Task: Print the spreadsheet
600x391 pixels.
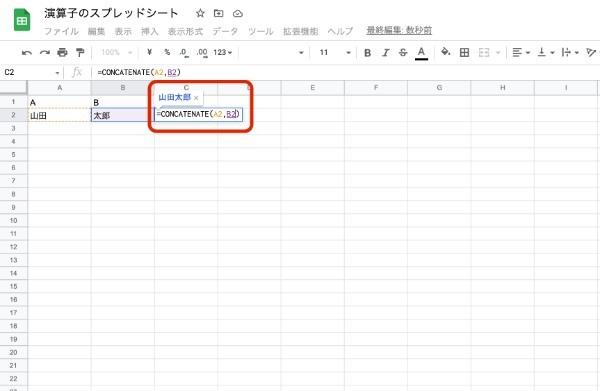Action: (62, 52)
